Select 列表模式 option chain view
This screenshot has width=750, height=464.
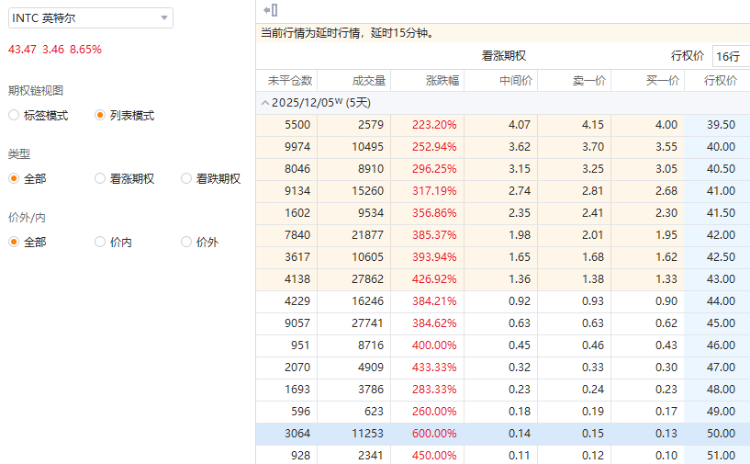(100, 115)
